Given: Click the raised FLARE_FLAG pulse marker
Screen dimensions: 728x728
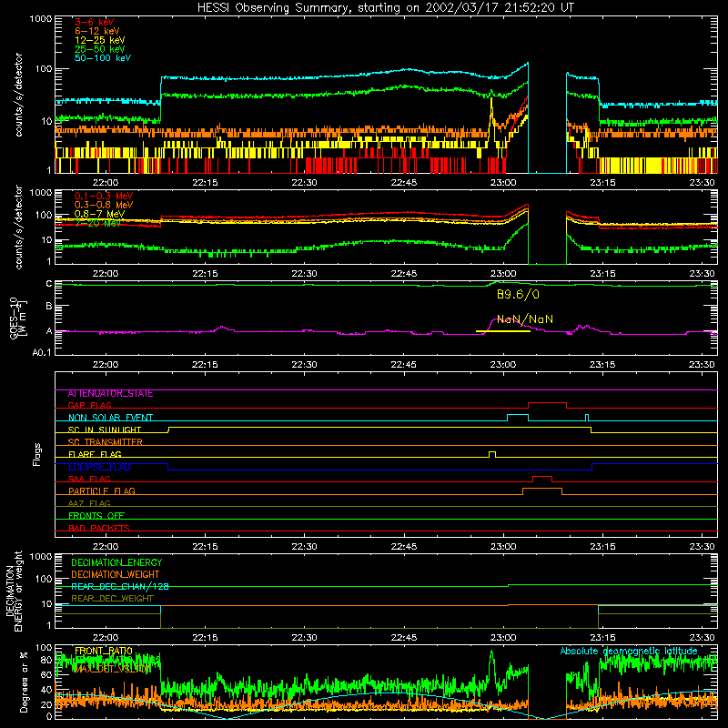Looking at the screenshot, I should coord(492,453).
